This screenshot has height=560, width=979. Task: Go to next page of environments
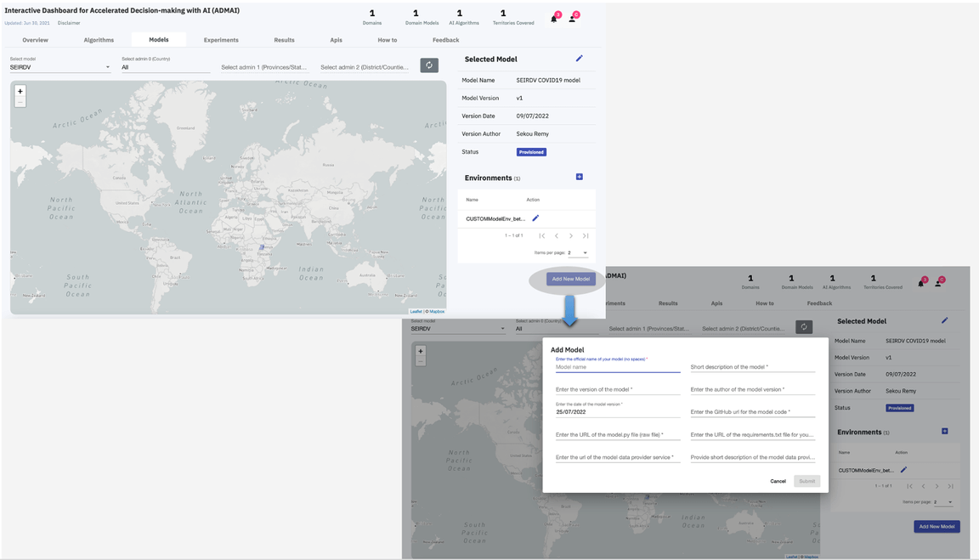[x=571, y=235]
